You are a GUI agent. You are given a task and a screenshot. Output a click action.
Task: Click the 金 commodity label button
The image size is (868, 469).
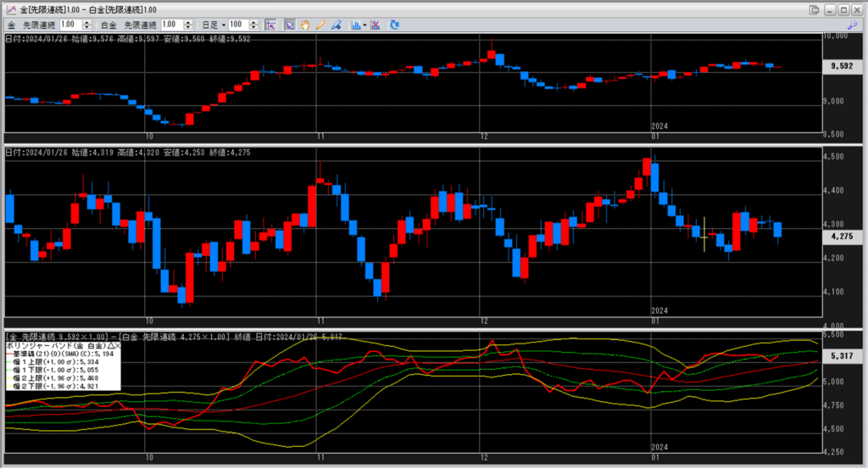[11, 25]
